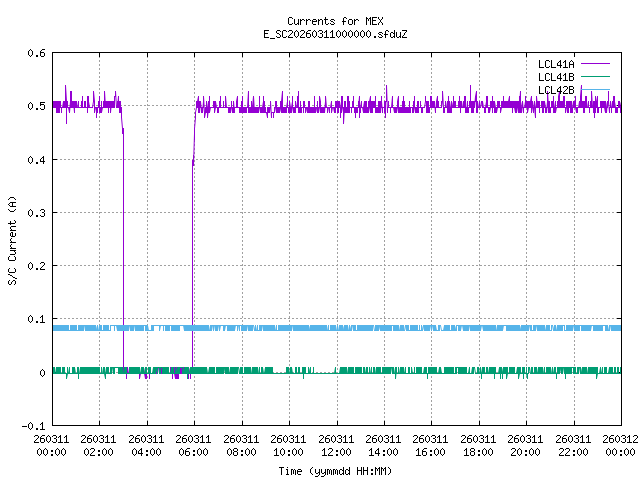The image size is (640, 480).
Task: Click the 0.3 y-axis tick label
Action: click(36, 213)
